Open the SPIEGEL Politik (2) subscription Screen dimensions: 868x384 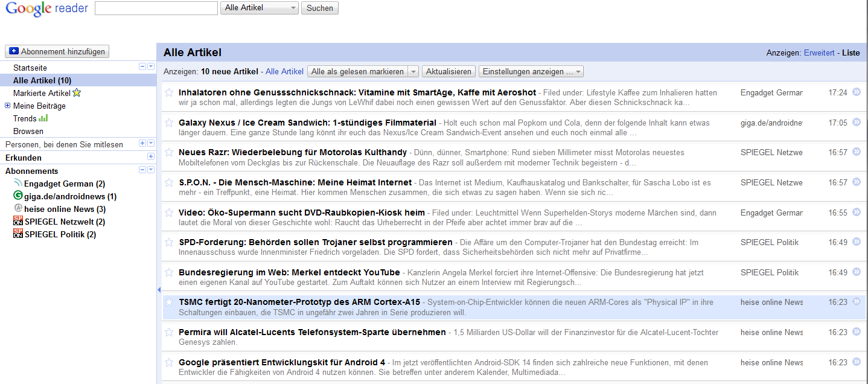click(x=60, y=234)
